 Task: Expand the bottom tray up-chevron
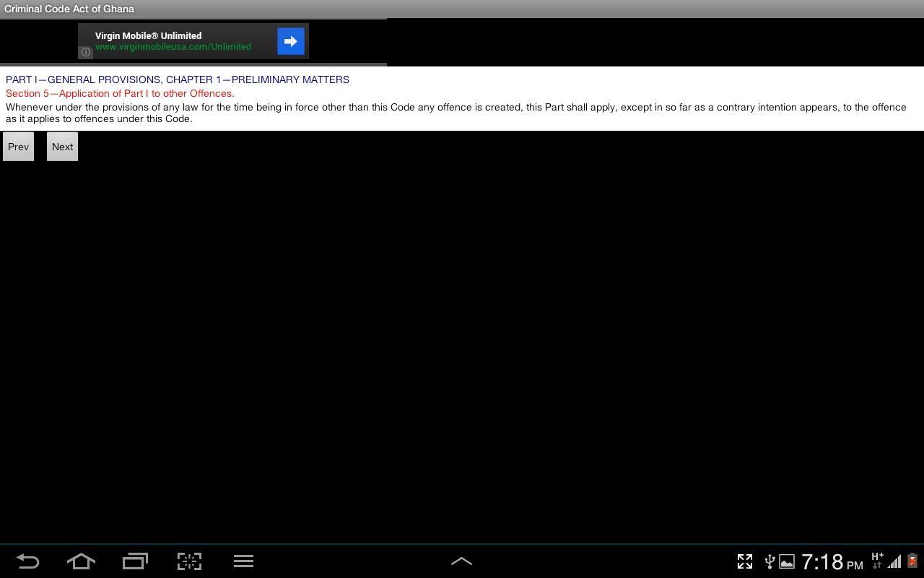(x=461, y=561)
